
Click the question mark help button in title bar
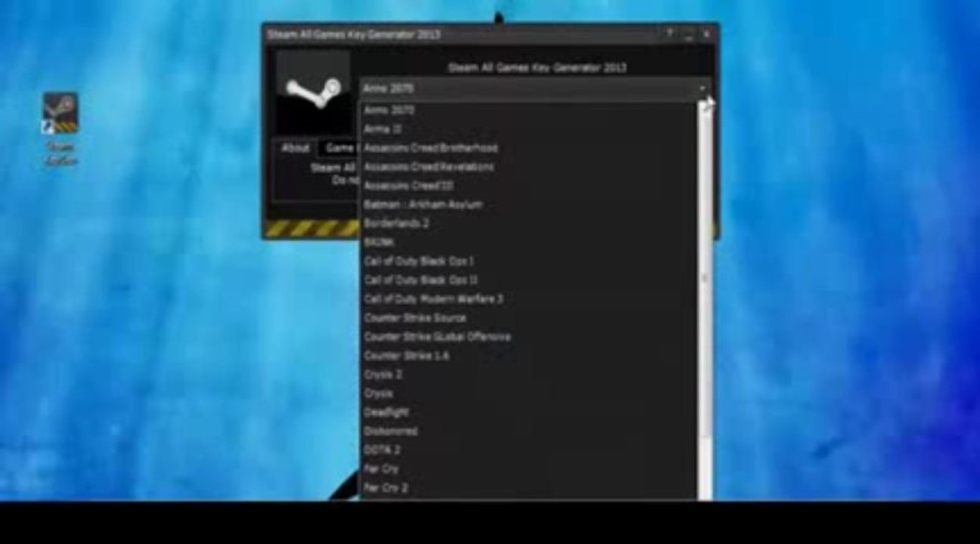[669, 34]
